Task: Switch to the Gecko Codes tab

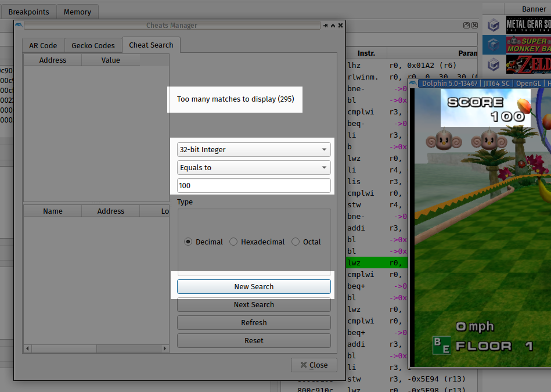Action: (x=93, y=46)
